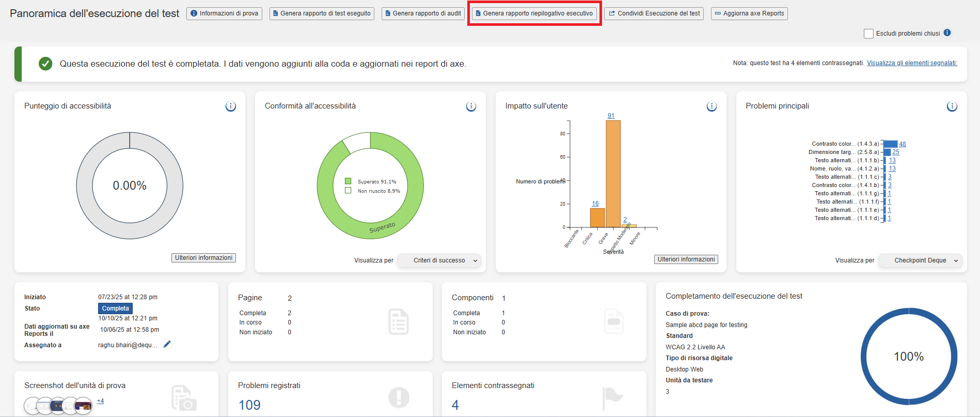Click Aggiorna axe Reports button
The image size is (980, 417).
point(749,13)
